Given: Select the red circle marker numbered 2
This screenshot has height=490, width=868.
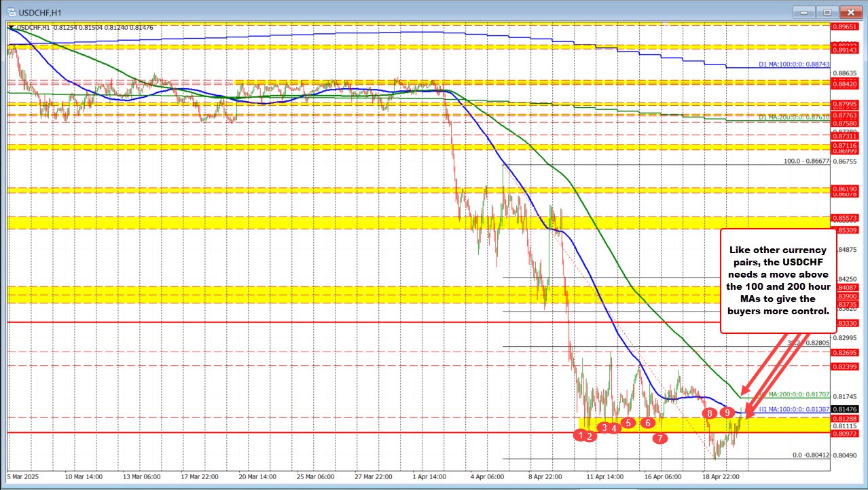Looking at the screenshot, I should 591,436.
